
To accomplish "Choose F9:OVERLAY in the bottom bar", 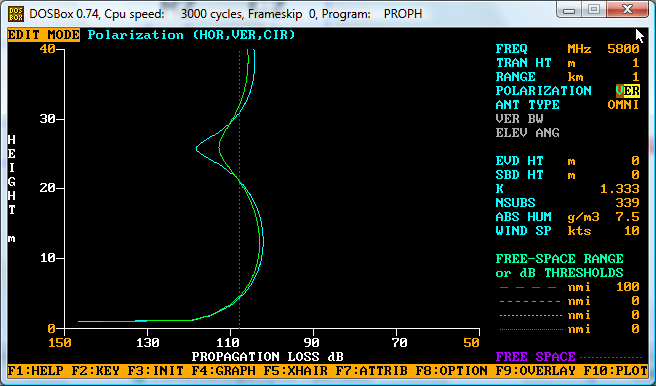I will pyautogui.click(x=536, y=371).
